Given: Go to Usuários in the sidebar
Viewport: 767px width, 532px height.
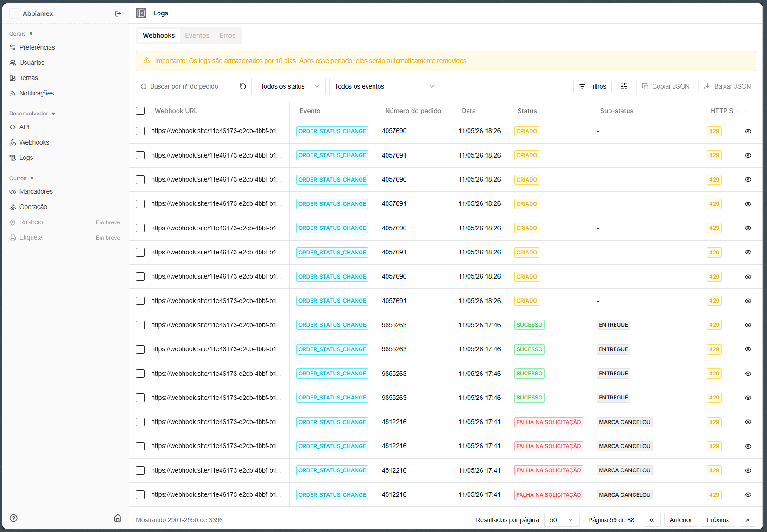Looking at the screenshot, I should tap(32, 63).
